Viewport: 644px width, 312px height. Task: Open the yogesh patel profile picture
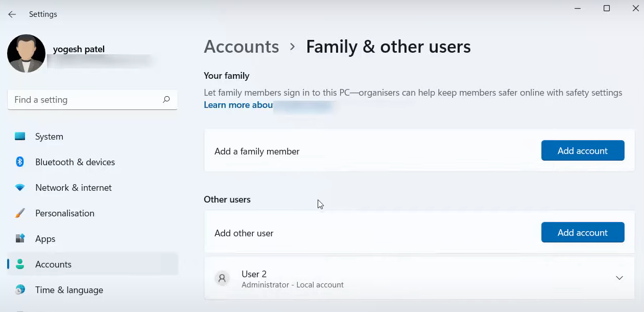tap(26, 54)
